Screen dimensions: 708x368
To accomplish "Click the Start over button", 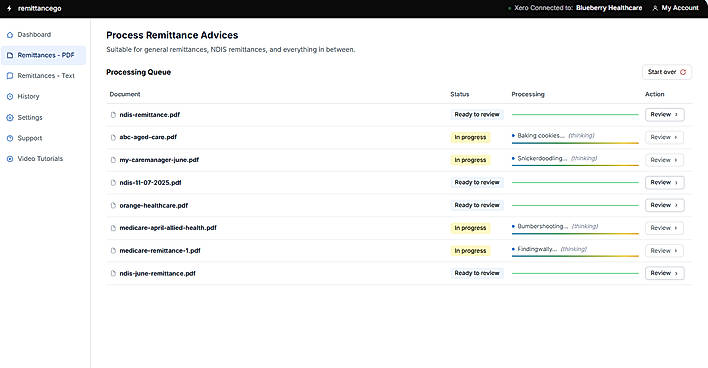I will coord(666,72).
